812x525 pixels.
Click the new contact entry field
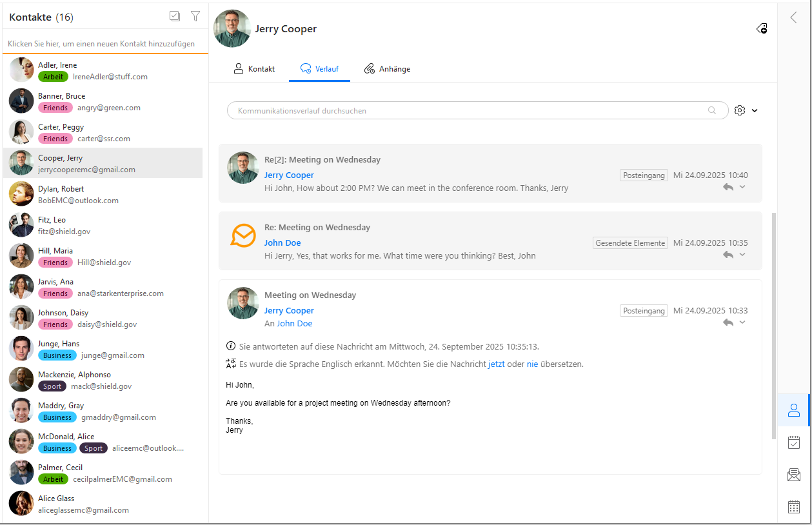click(x=103, y=44)
